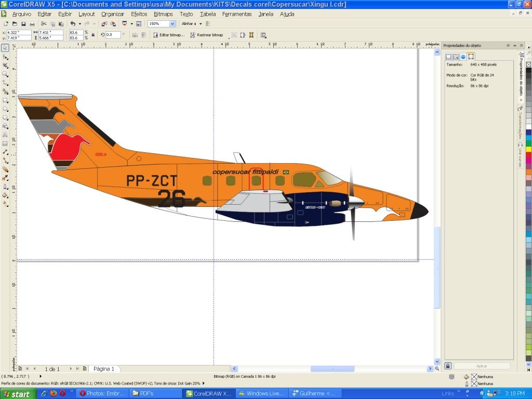Select the Table tool
The width and height of the screenshot is (532, 399).
[x=5, y=143]
